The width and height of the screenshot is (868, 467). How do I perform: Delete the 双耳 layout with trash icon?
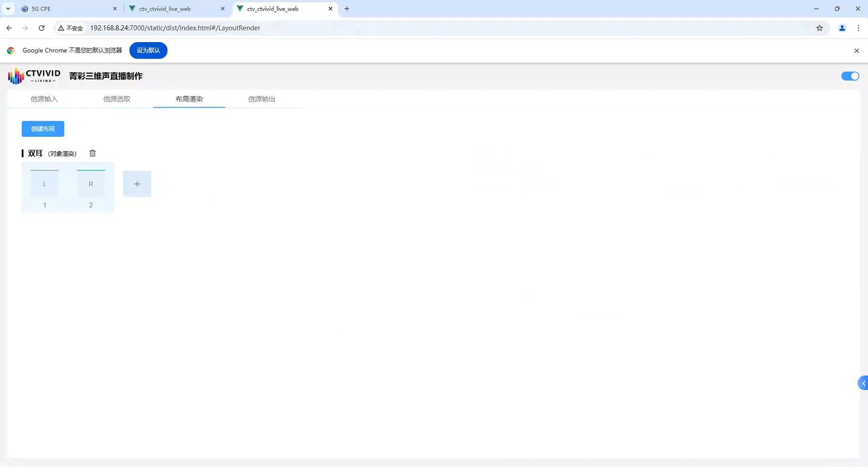(x=93, y=153)
